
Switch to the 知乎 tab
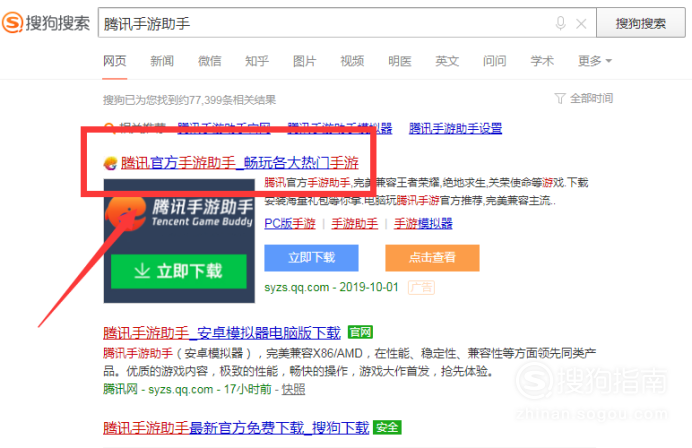pos(257,60)
